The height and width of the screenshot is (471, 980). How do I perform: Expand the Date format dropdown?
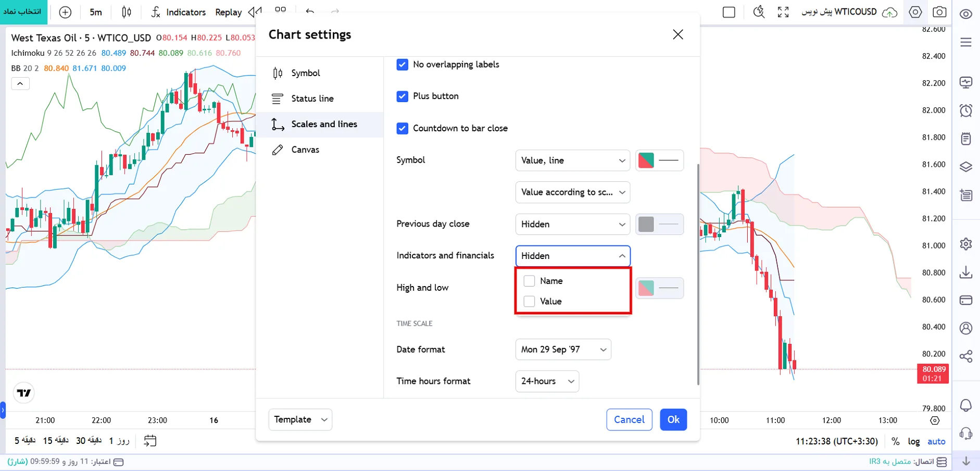pyautogui.click(x=563, y=350)
